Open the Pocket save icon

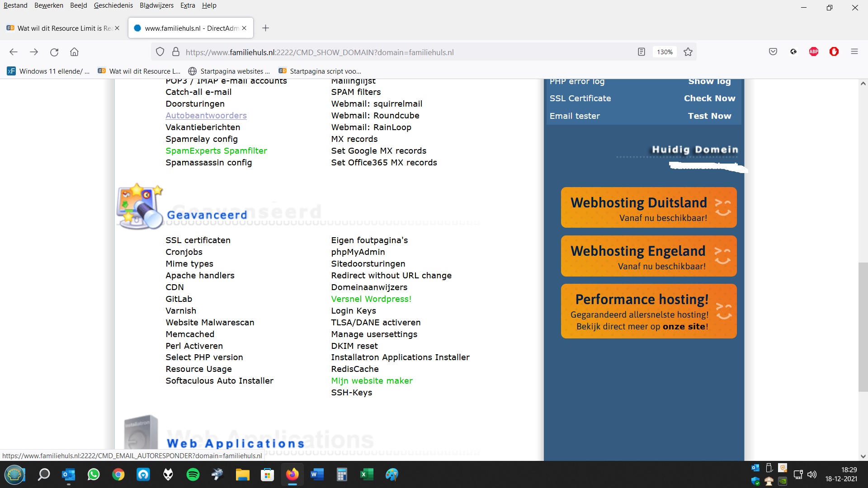(x=773, y=52)
